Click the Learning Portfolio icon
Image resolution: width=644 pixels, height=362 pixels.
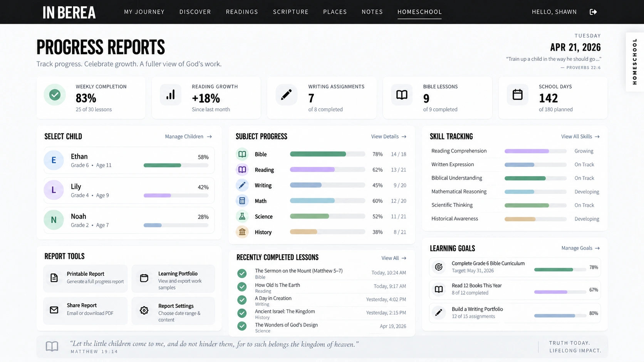[x=144, y=278]
